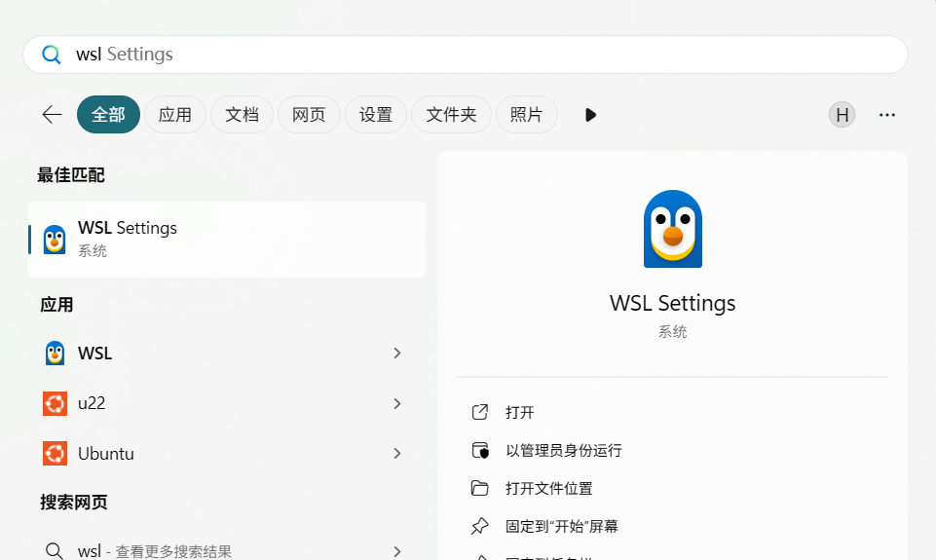
Task: Click the search magnifier icon in search box
Action: tap(52, 55)
